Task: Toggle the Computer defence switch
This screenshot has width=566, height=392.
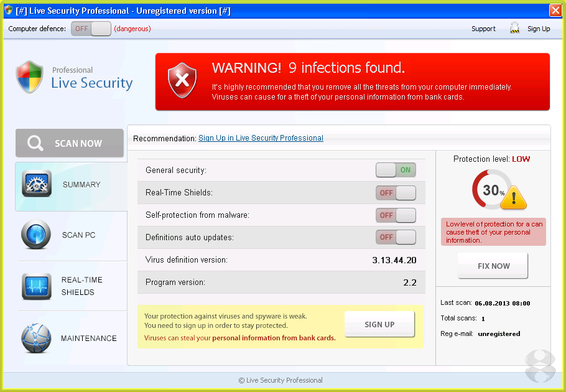Action: coord(91,29)
